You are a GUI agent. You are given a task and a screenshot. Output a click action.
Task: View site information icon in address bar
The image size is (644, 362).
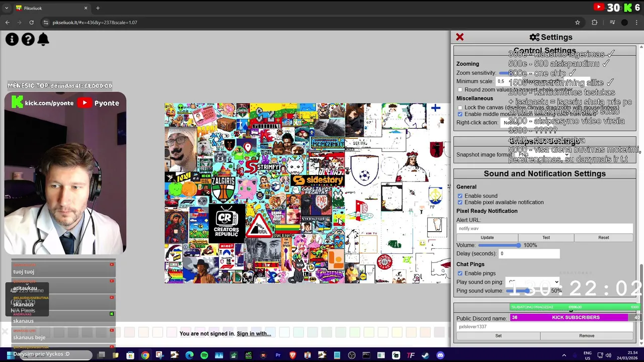[46, 22]
